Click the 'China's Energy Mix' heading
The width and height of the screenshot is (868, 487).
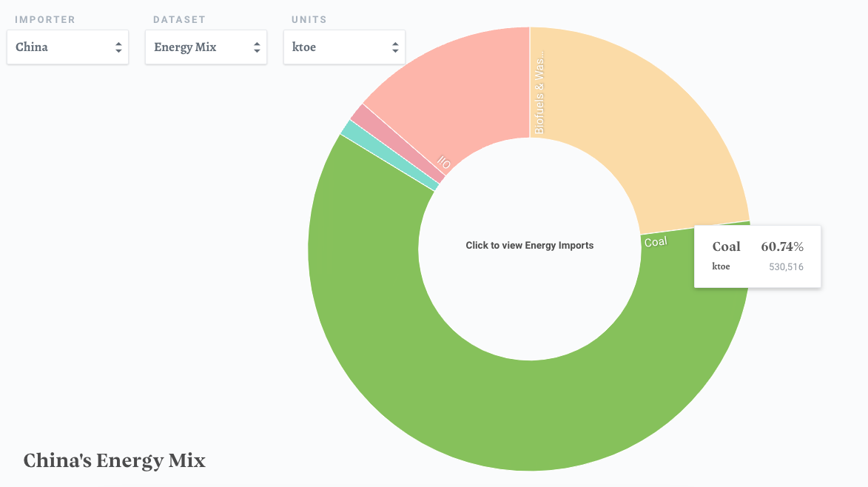coord(114,460)
